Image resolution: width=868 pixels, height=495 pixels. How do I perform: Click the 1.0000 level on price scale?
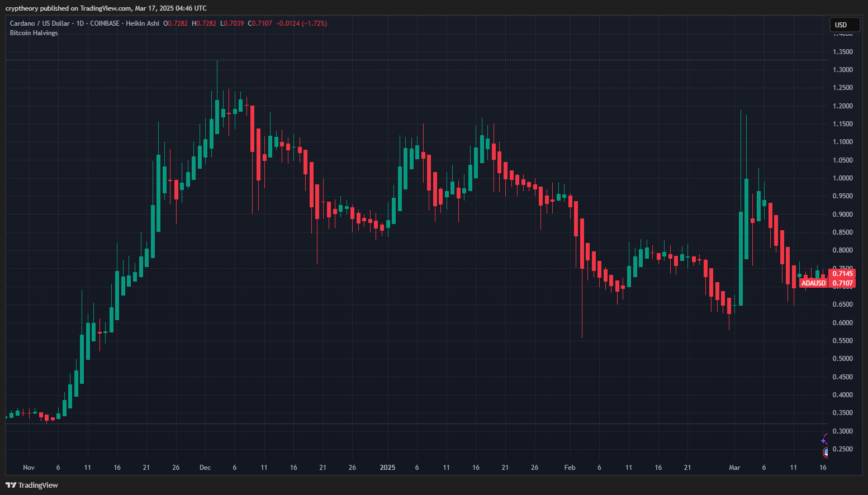pos(842,178)
